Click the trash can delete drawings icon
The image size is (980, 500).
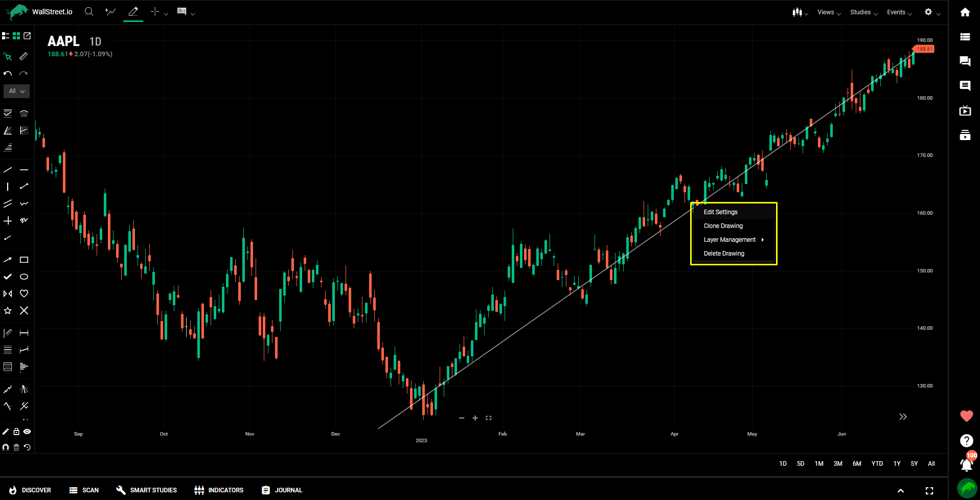click(x=16, y=447)
